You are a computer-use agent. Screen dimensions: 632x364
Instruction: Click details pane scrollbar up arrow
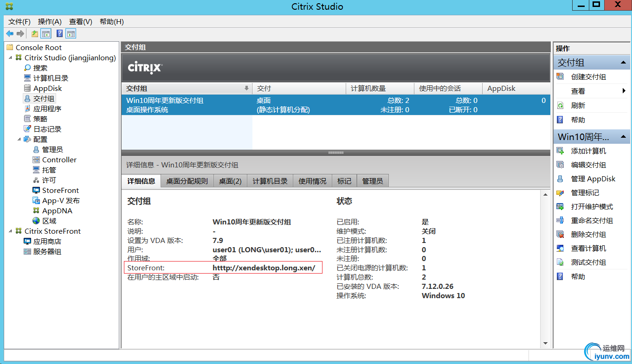tap(546, 195)
